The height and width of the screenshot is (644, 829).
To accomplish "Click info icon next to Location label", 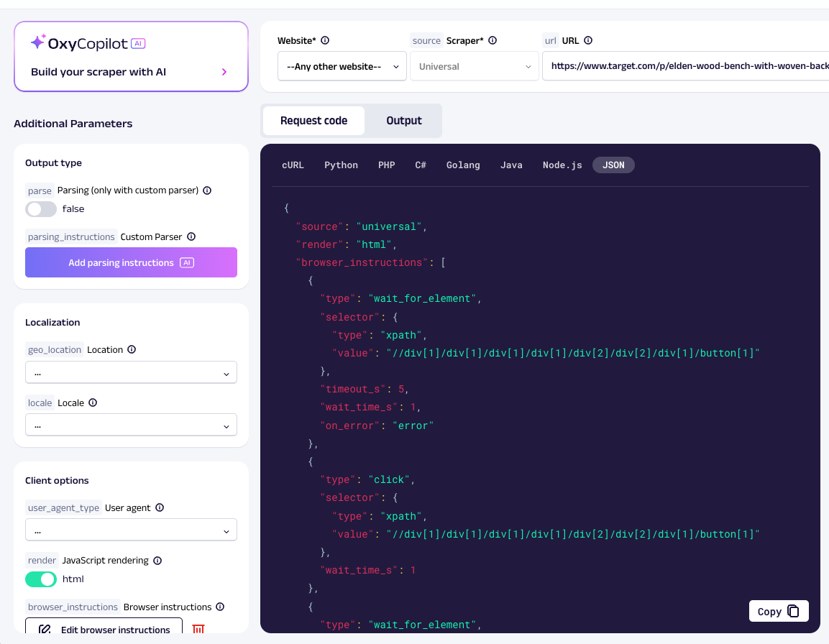I will (x=132, y=349).
